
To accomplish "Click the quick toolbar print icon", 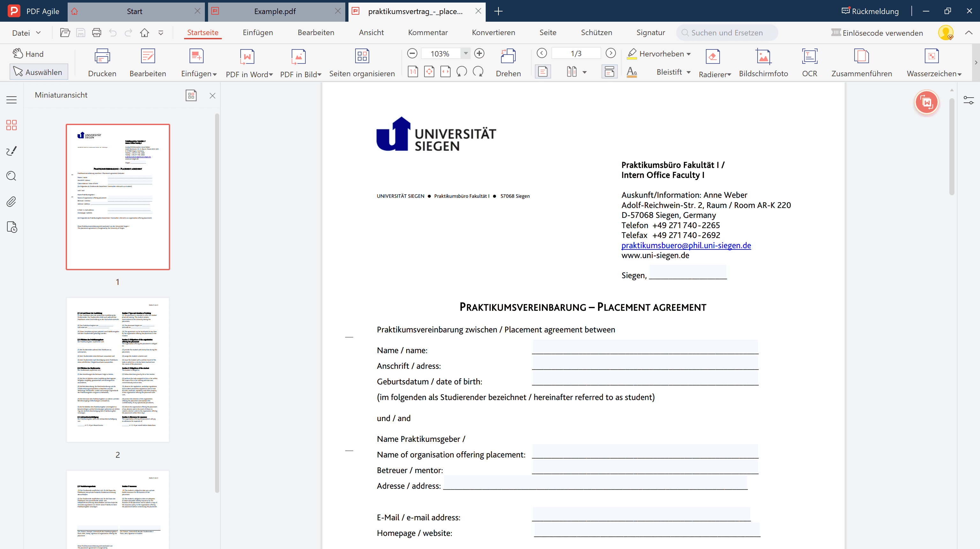I will [x=97, y=33].
